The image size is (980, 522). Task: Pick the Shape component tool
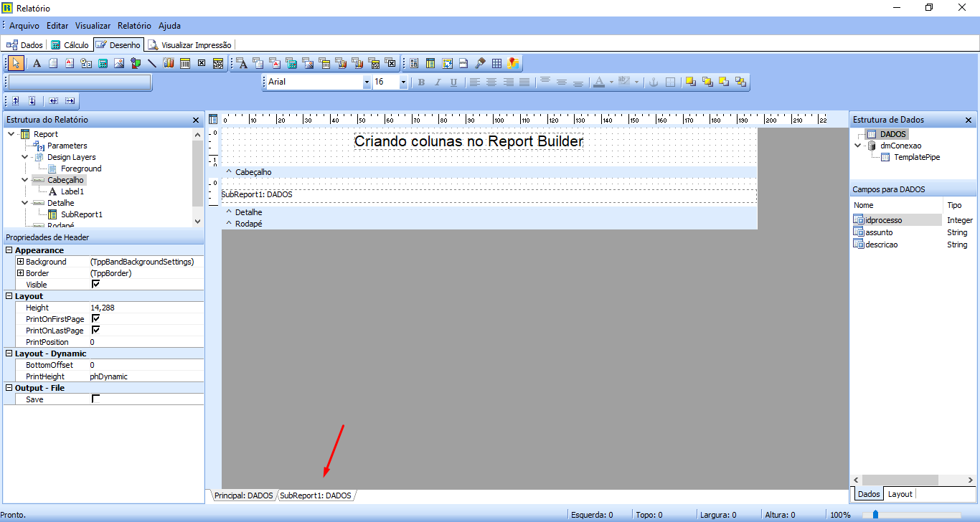point(136,63)
